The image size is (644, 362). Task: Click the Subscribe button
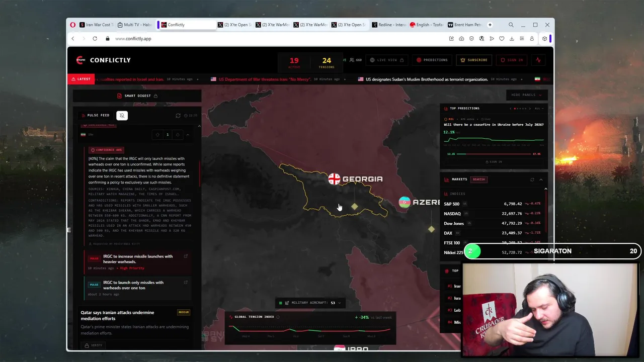pyautogui.click(x=474, y=60)
